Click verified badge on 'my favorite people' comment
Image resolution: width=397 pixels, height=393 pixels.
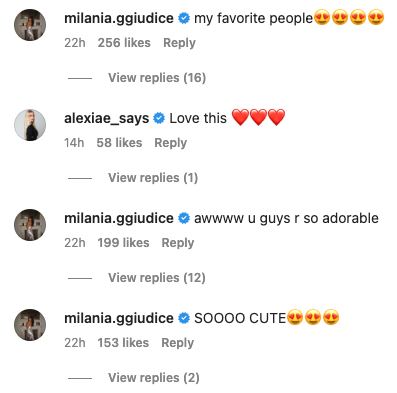point(184,18)
